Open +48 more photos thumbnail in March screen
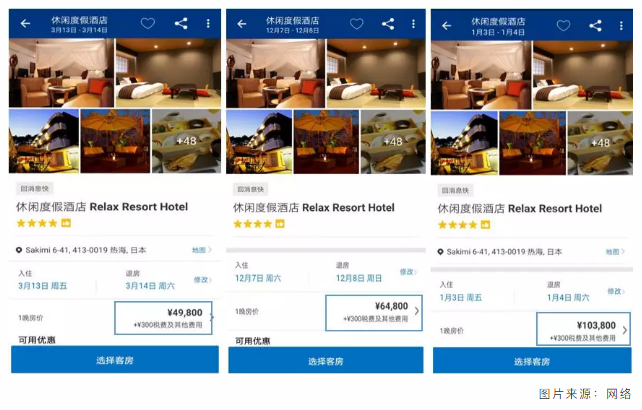 click(186, 141)
